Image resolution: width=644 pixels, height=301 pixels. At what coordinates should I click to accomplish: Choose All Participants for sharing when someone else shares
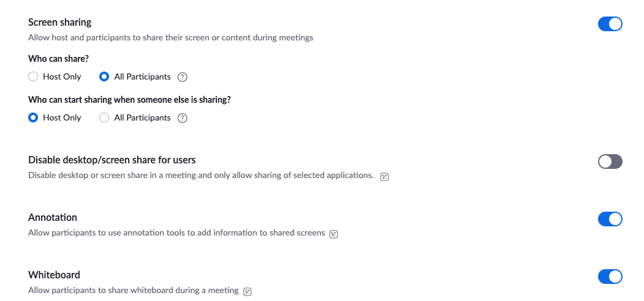pos(104,117)
